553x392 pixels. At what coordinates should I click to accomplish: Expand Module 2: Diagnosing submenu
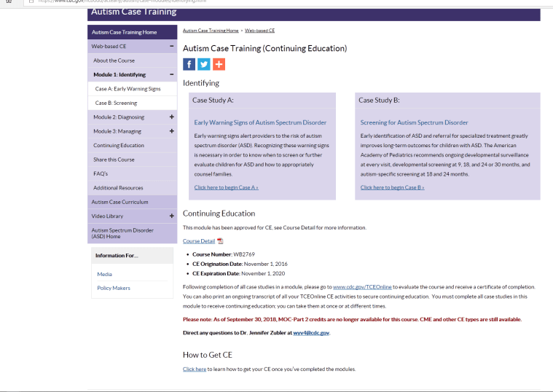coord(171,117)
